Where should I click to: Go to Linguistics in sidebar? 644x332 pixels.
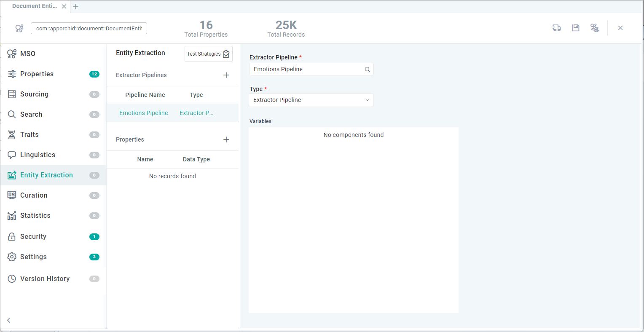pyautogui.click(x=38, y=155)
